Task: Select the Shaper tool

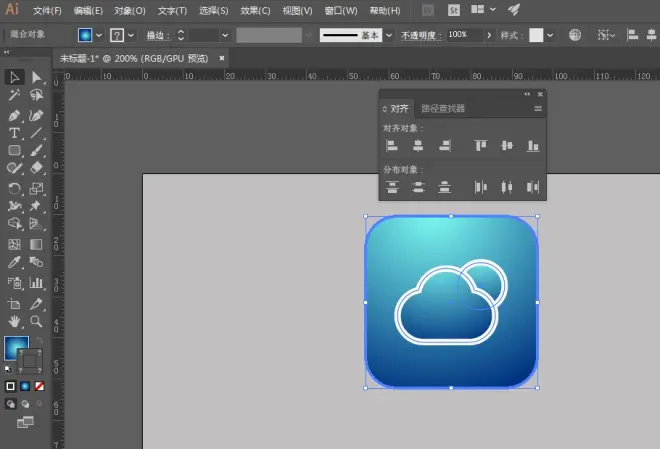Action: coord(14,168)
